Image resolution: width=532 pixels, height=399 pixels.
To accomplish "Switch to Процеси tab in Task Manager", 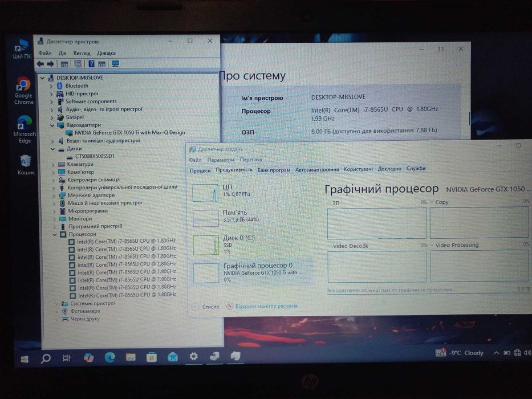I will coord(200,170).
